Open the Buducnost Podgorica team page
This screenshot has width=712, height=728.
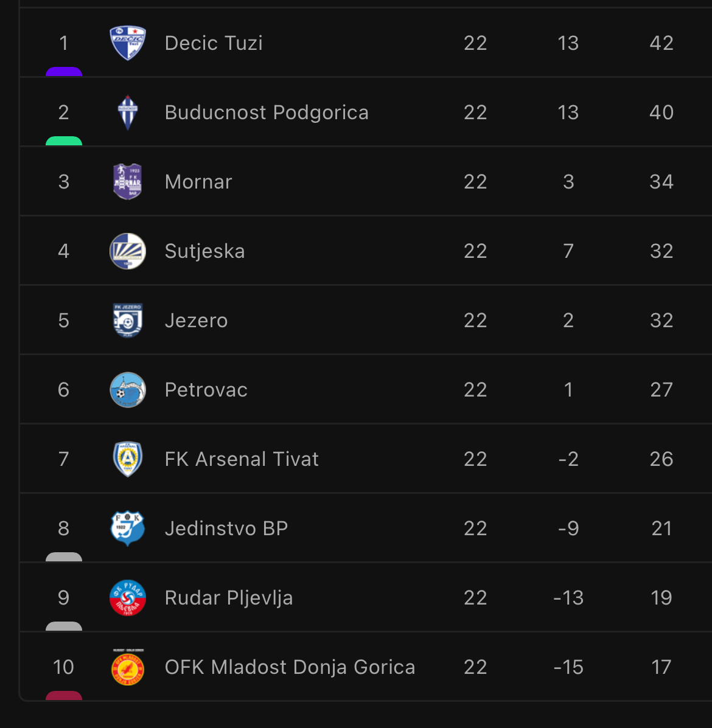(x=267, y=113)
